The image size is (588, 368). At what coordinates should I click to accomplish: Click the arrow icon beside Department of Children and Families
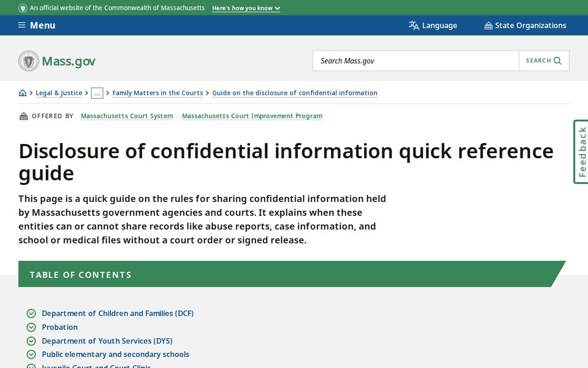click(x=31, y=313)
